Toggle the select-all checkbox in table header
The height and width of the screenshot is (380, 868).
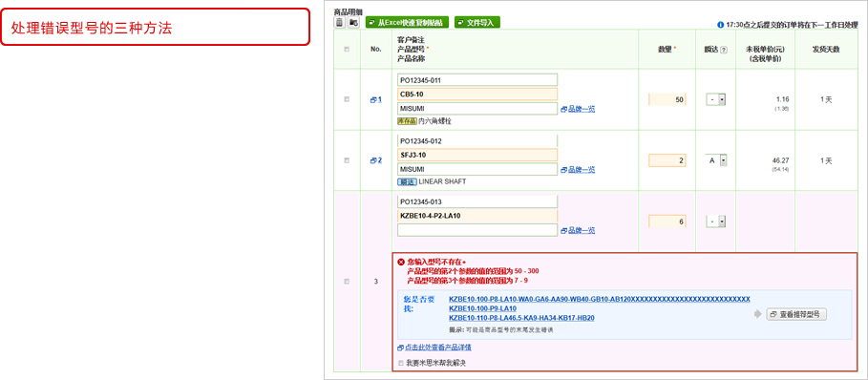(x=347, y=50)
